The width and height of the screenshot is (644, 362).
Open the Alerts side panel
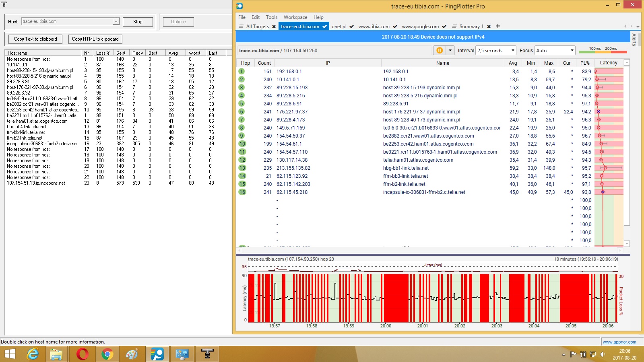(x=634, y=39)
